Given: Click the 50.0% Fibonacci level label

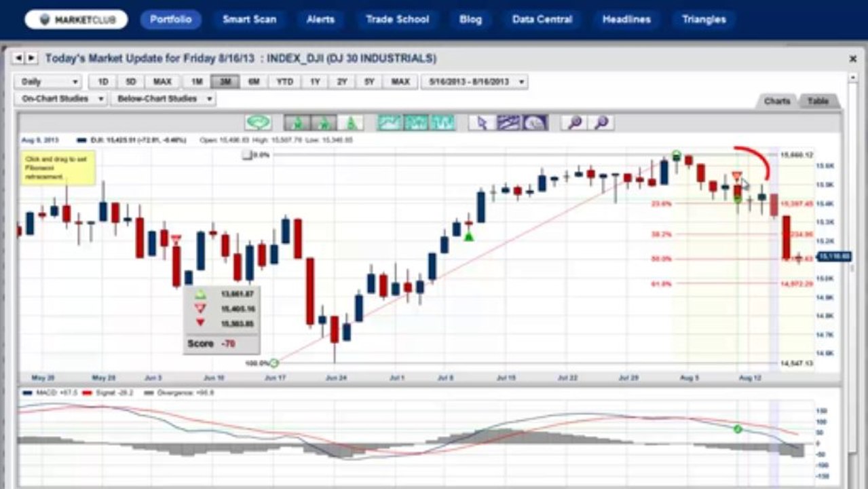Looking at the screenshot, I should 662,259.
